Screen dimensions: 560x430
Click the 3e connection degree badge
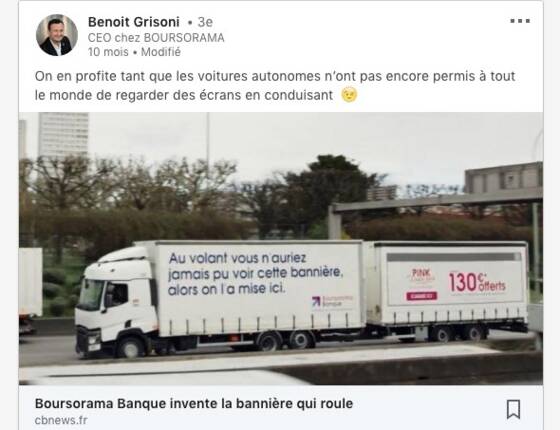pyautogui.click(x=205, y=22)
